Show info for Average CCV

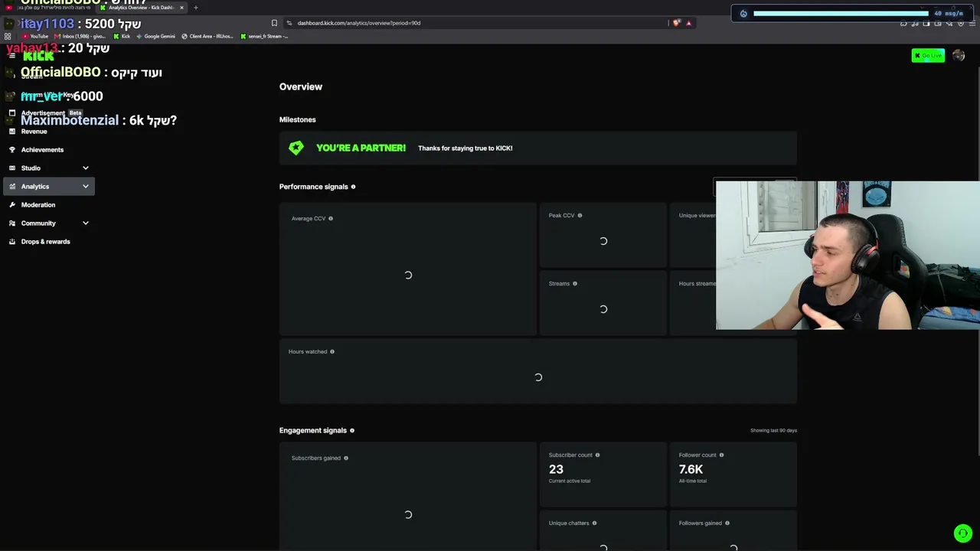(331, 219)
